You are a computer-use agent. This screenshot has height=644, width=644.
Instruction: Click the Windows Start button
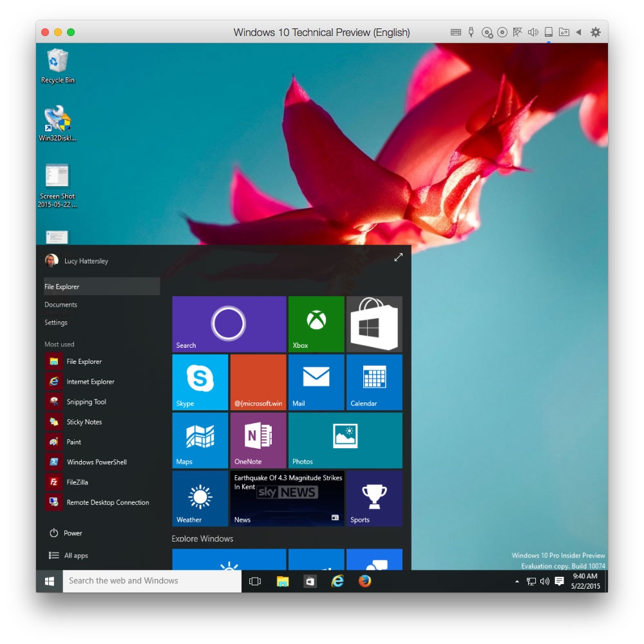coord(50,581)
